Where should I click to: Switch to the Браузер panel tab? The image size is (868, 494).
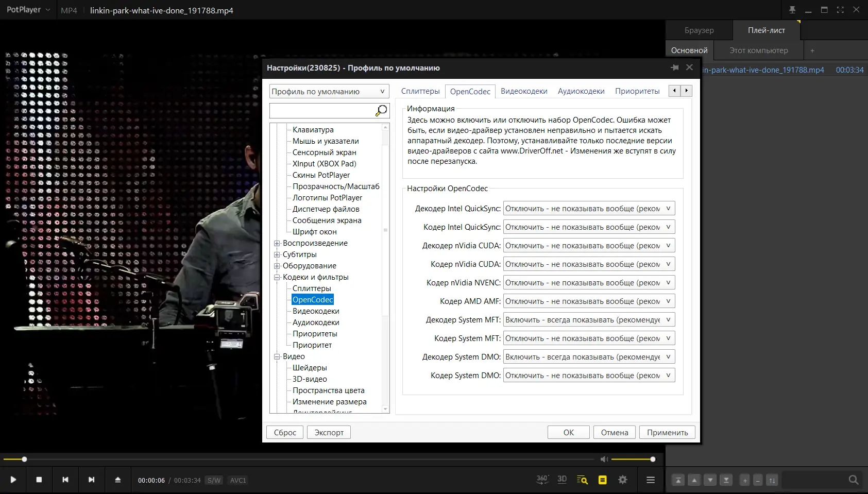tap(699, 30)
